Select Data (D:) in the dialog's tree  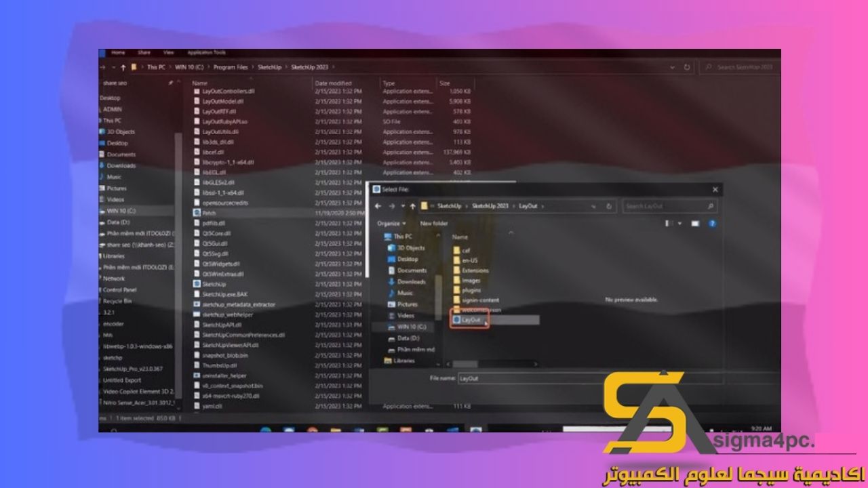pyautogui.click(x=404, y=338)
